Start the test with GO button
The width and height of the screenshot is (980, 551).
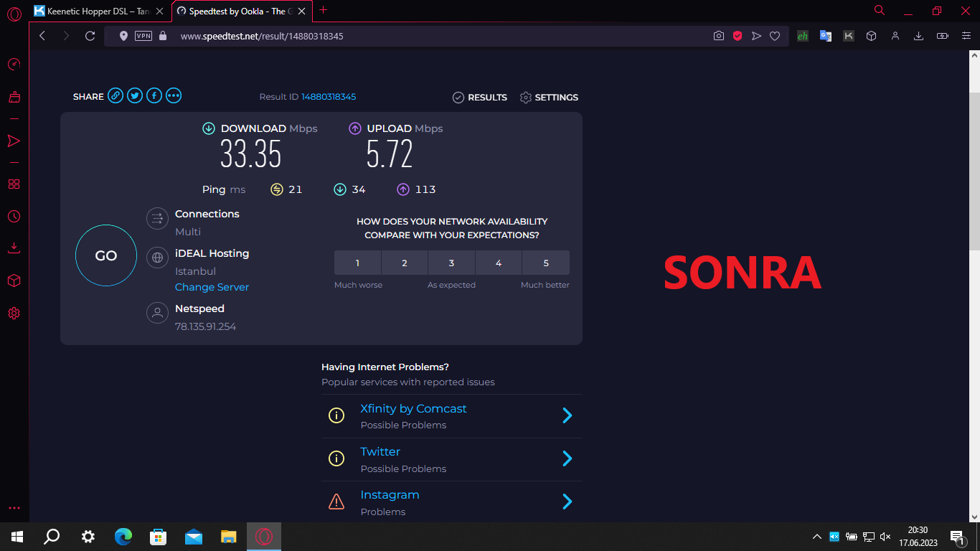pyautogui.click(x=106, y=255)
